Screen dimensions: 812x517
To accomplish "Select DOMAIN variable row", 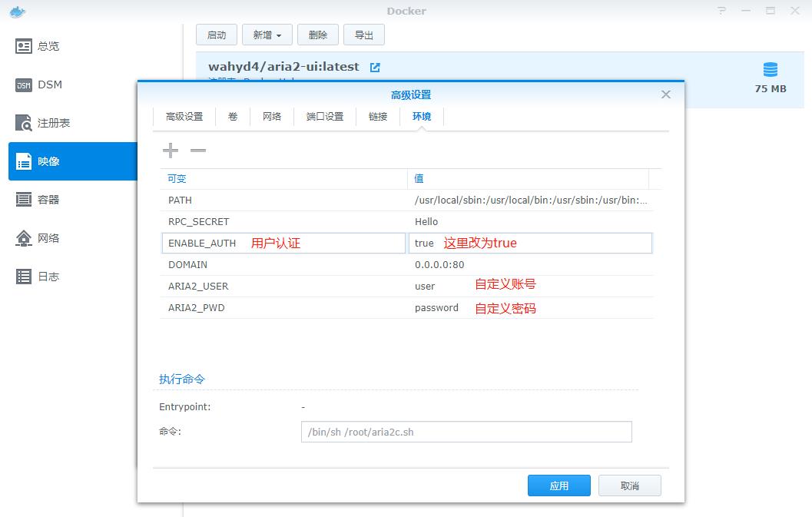I will [406, 265].
